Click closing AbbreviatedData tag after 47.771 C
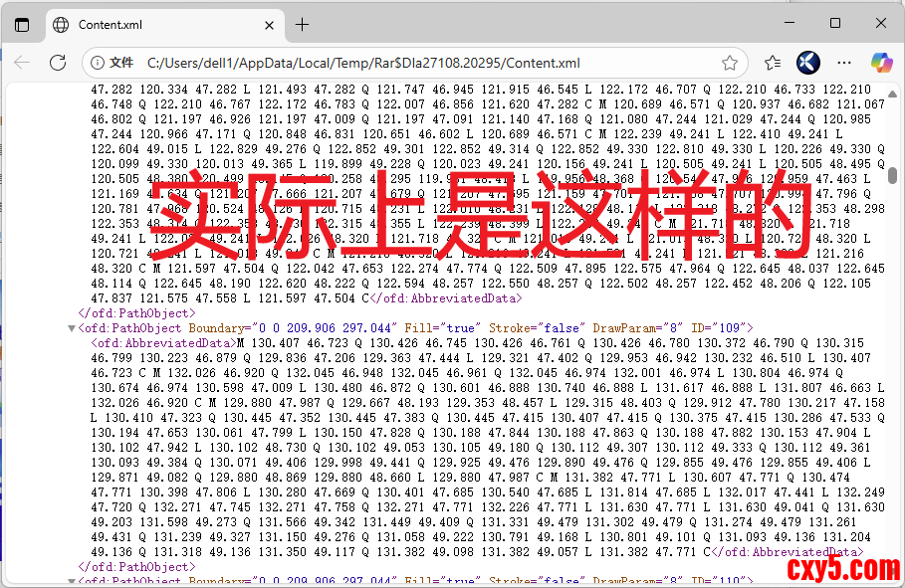This screenshot has height=588, width=905. coord(788,552)
